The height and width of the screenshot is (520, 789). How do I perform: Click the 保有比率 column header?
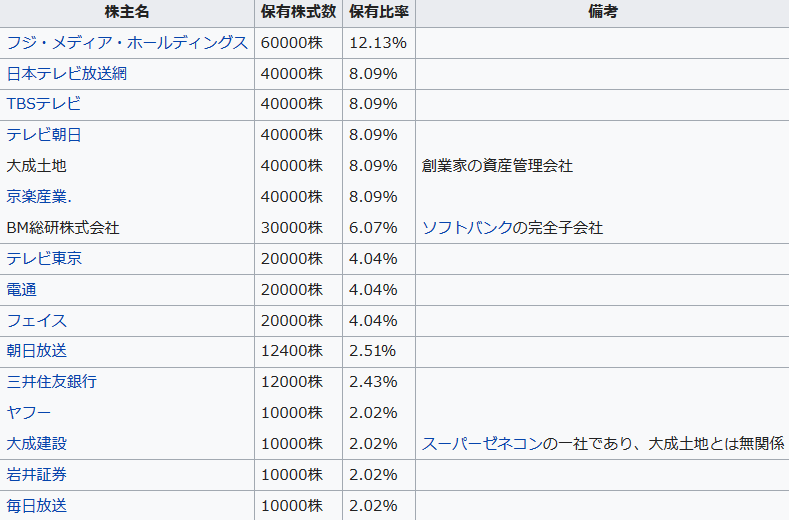pyautogui.click(x=379, y=12)
